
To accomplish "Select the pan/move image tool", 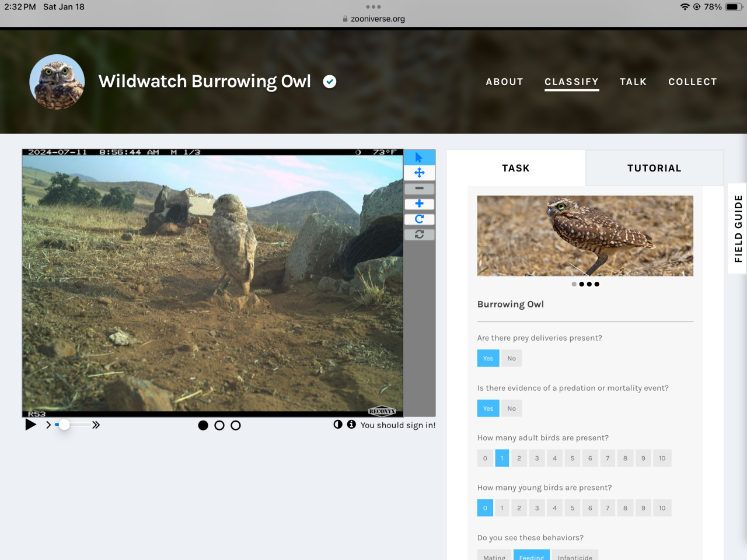I will 419,173.
